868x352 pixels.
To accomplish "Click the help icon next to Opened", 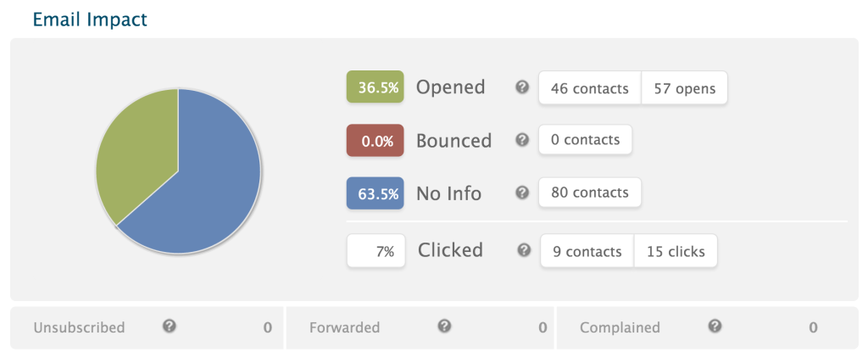I will 522,87.
